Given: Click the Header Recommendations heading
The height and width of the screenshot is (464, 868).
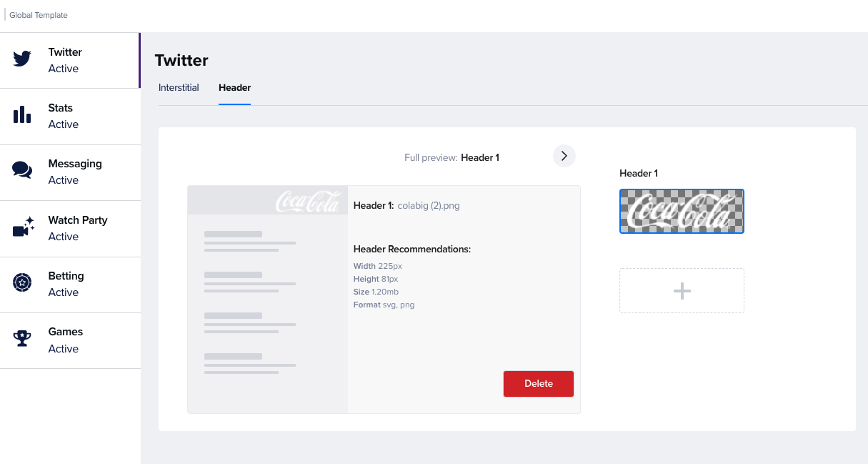Looking at the screenshot, I should [412, 249].
